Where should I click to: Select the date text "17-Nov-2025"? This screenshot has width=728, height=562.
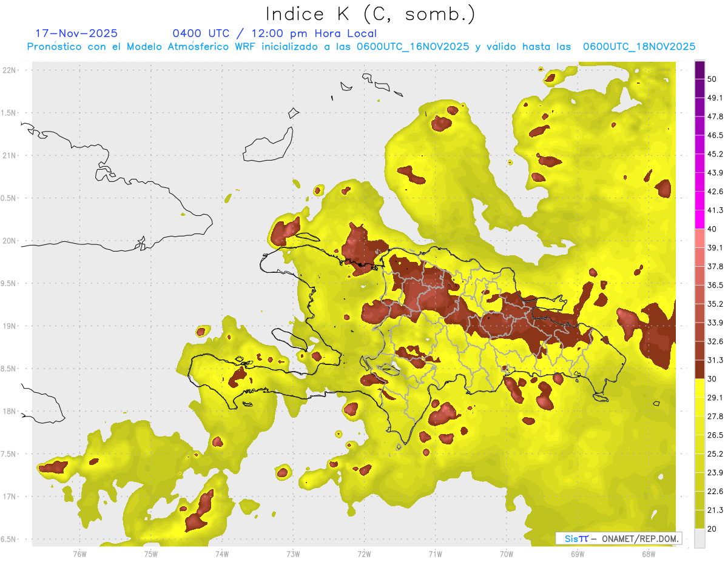click(x=76, y=33)
